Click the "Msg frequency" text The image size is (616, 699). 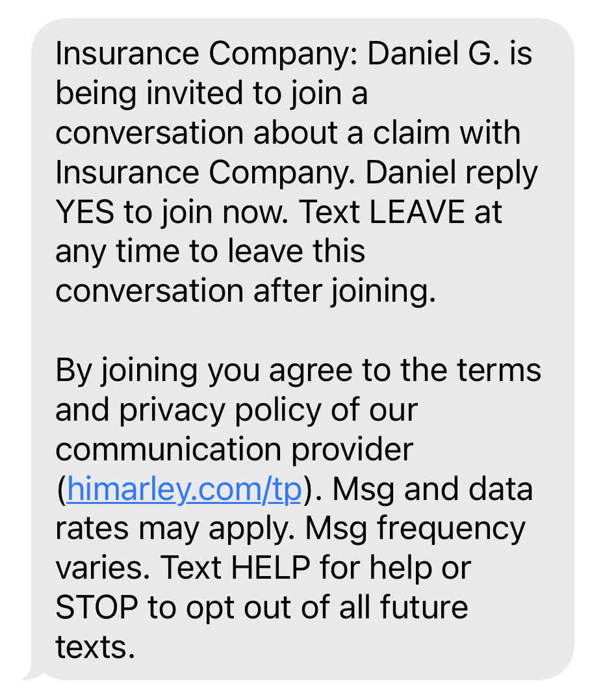415,529
